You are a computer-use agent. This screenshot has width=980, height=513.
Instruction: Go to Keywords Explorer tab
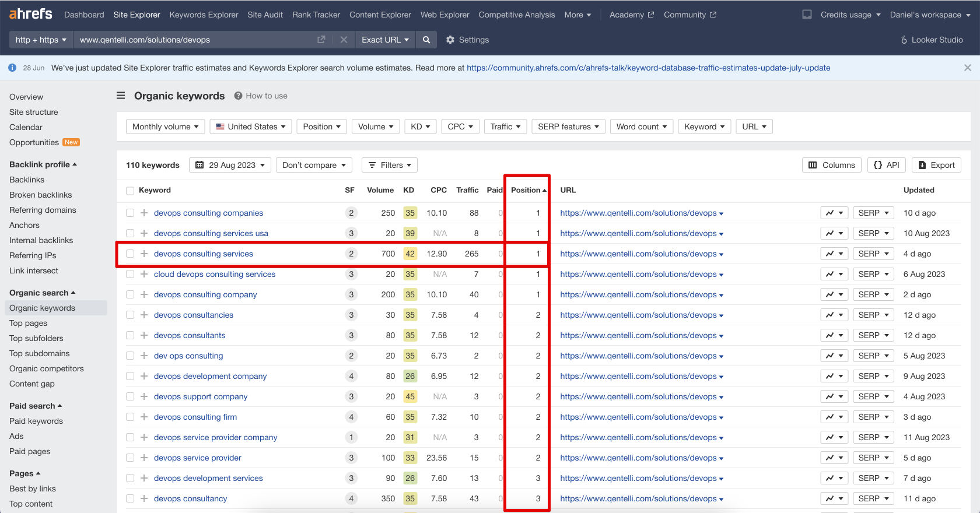click(x=204, y=15)
